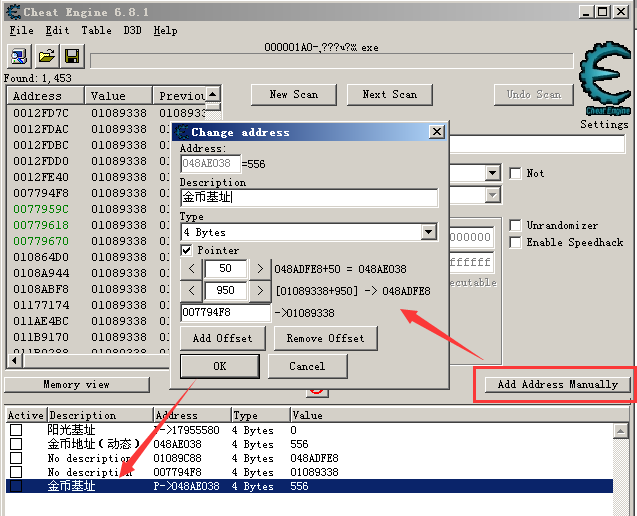Open the Edit menu
The image size is (637, 516).
[57, 30]
